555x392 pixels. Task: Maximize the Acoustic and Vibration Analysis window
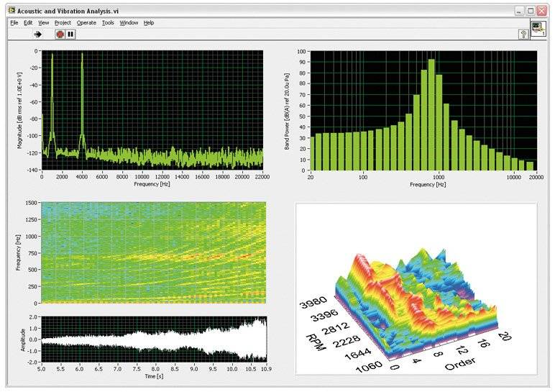531,11
